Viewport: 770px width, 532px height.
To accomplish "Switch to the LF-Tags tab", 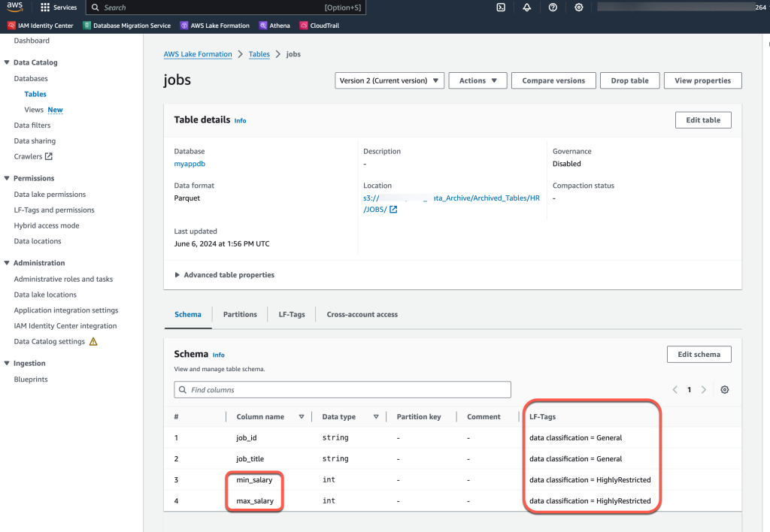I will [x=291, y=314].
